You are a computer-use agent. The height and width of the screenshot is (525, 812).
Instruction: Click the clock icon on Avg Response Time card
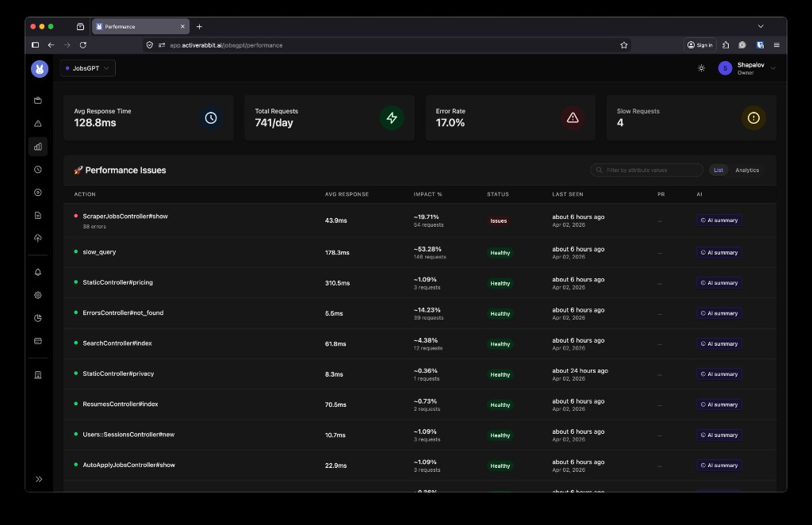(x=211, y=118)
